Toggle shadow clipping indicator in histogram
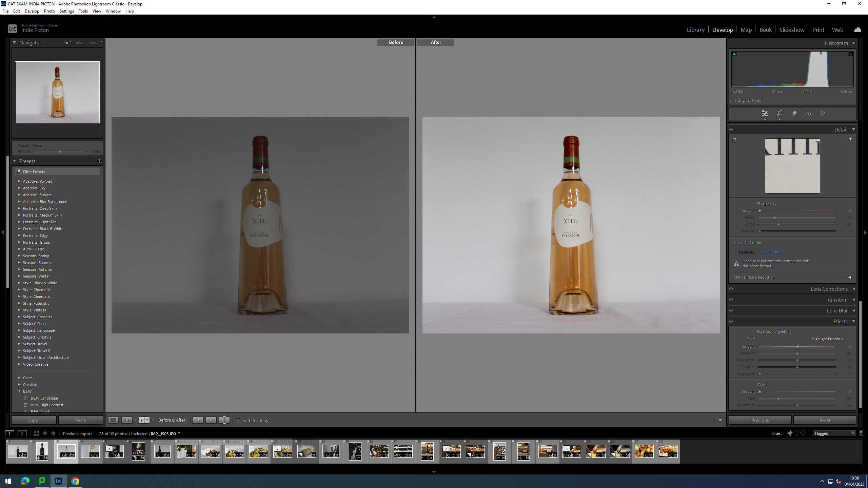This screenshot has height=488, width=868. point(734,54)
